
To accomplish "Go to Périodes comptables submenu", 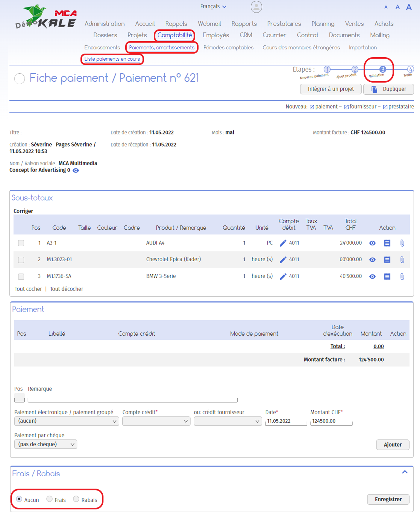I will click(228, 47).
